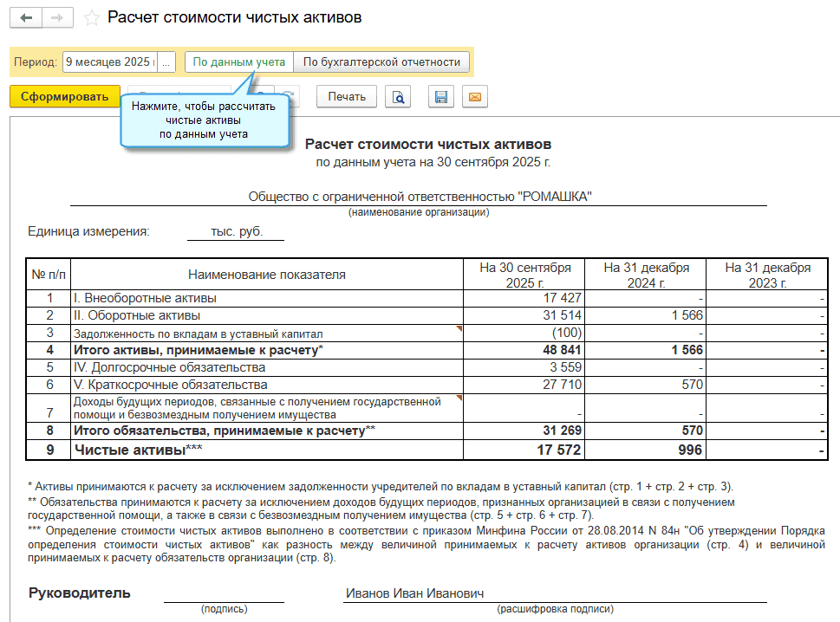The width and height of the screenshot is (840, 622).
Task: Click the forward navigation arrow
Action: 57,18
